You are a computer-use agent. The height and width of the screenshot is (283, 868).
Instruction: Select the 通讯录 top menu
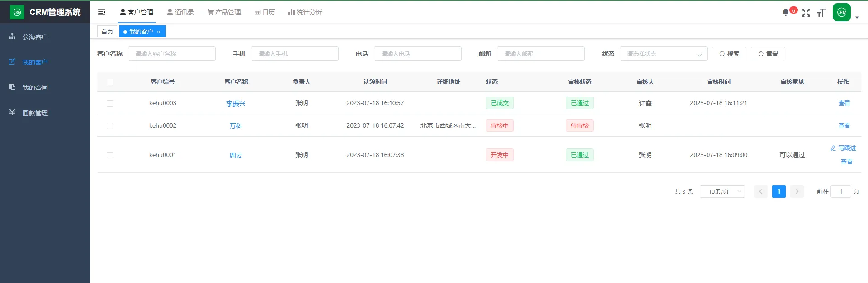pyautogui.click(x=180, y=12)
